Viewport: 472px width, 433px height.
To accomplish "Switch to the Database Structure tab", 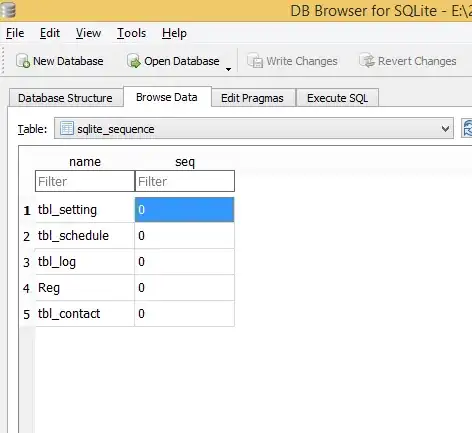I will 65,98.
